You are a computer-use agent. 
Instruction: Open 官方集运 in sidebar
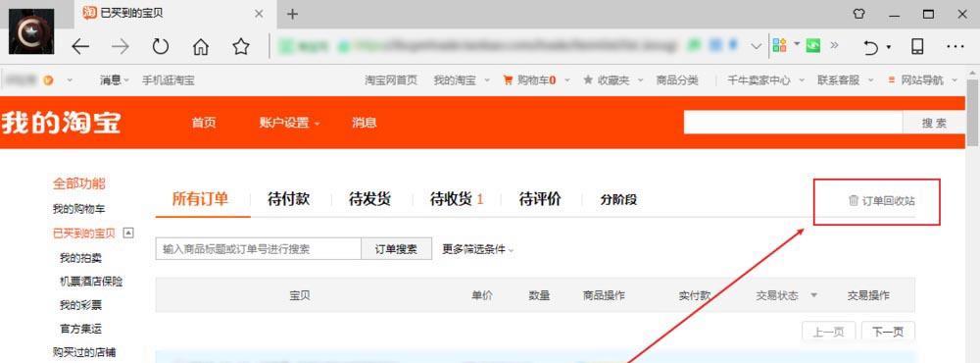80,329
